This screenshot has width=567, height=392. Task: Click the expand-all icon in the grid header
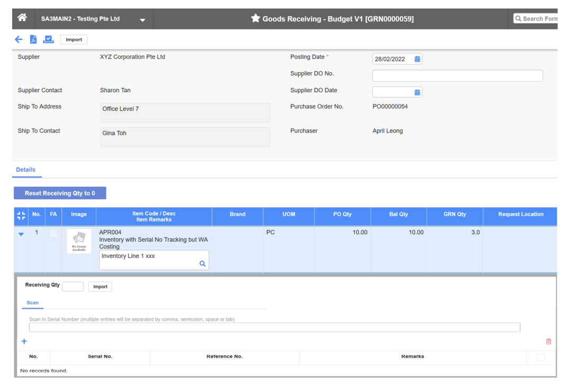21,216
